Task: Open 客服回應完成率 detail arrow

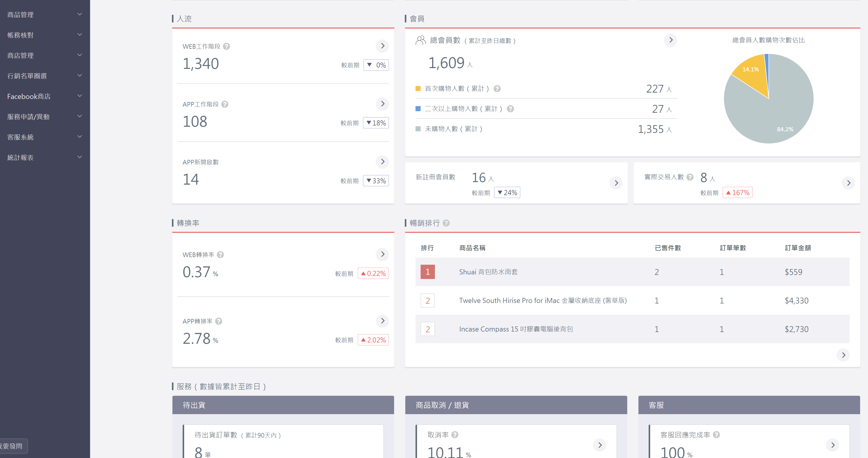Action: point(832,445)
